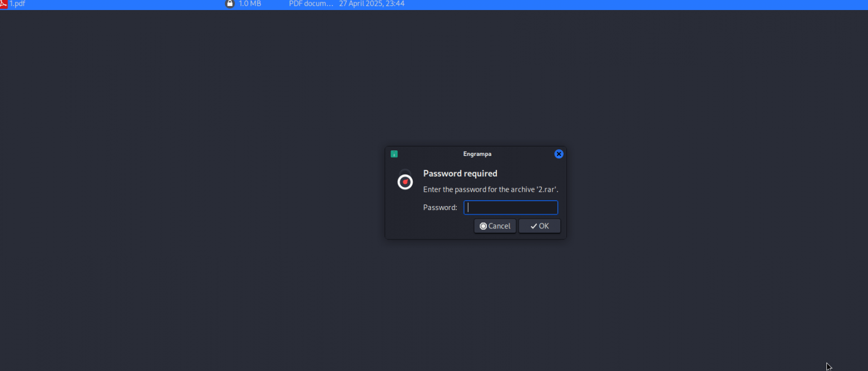Select the 1.pdf file name

point(17,4)
